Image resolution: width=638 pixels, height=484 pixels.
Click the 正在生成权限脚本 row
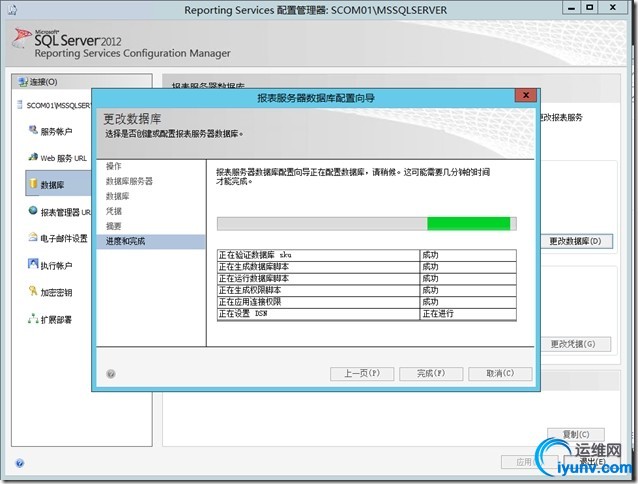[367, 290]
